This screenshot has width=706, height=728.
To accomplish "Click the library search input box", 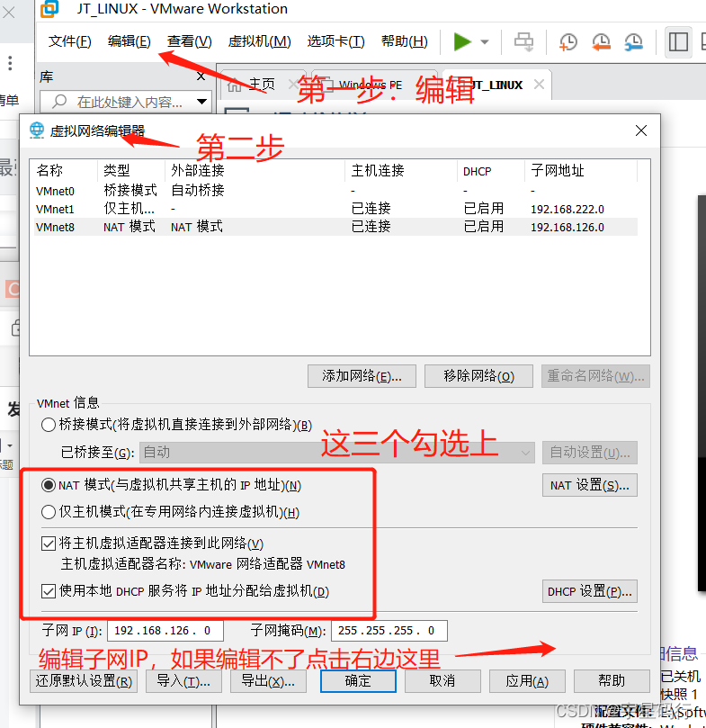I will (125, 101).
